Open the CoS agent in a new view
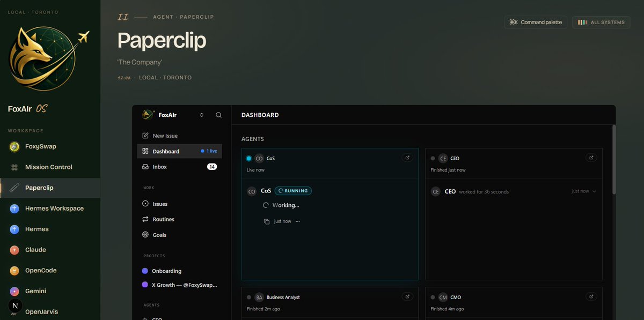Image resolution: width=644 pixels, height=320 pixels. tap(407, 158)
